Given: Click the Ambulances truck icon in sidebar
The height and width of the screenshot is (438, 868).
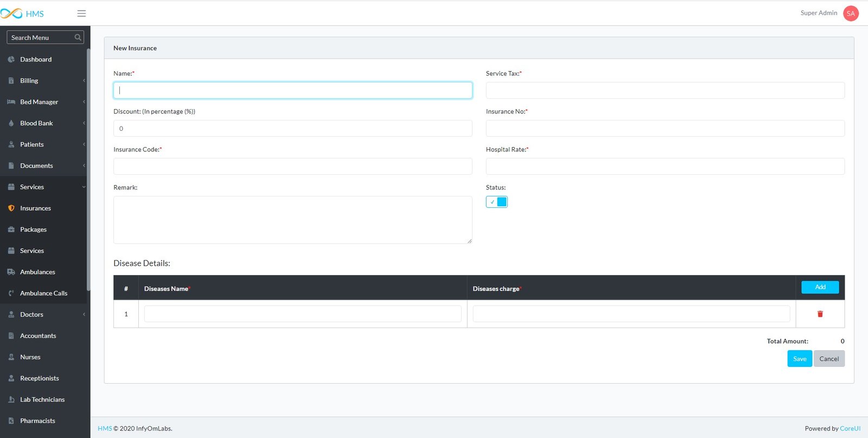Looking at the screenshot, I should pos(11,272).
